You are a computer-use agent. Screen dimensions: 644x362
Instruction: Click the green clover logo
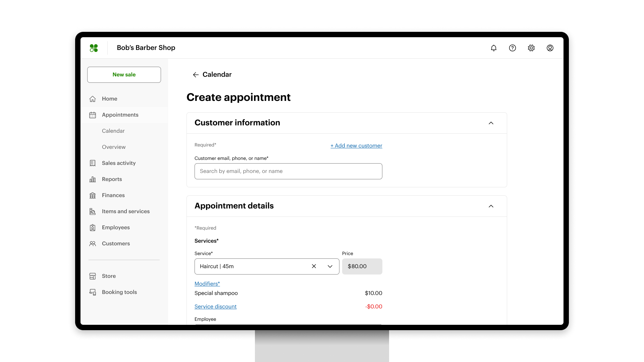[x=94, y=48]
